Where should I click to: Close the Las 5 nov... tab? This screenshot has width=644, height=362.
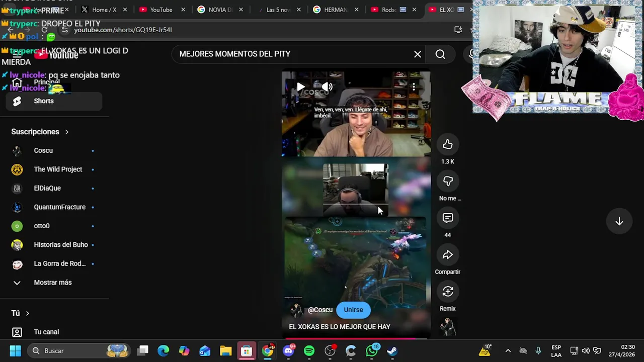[x=299, y=10]
